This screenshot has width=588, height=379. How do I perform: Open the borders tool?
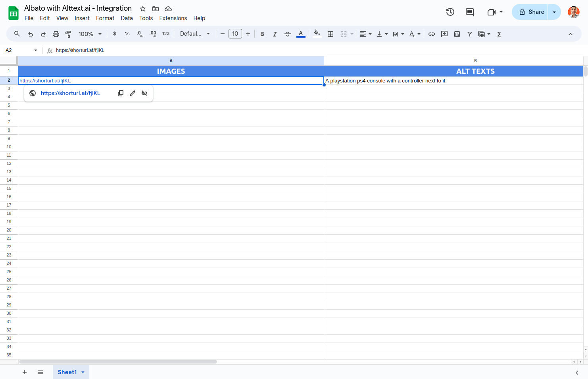point(331,34)
